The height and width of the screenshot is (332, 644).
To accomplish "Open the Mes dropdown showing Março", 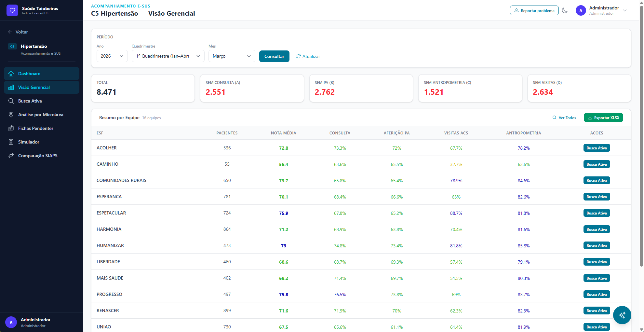I will tap(232, 56).
